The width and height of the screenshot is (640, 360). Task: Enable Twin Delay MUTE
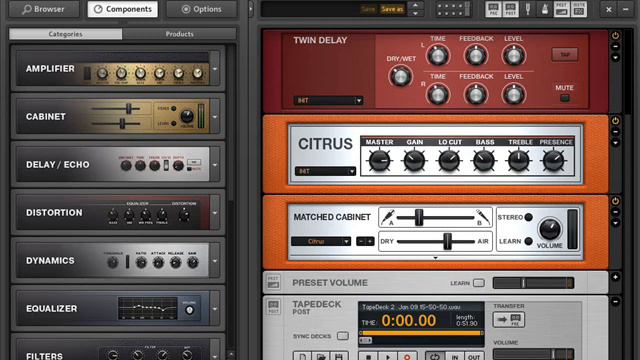click(x=564, y=98)
